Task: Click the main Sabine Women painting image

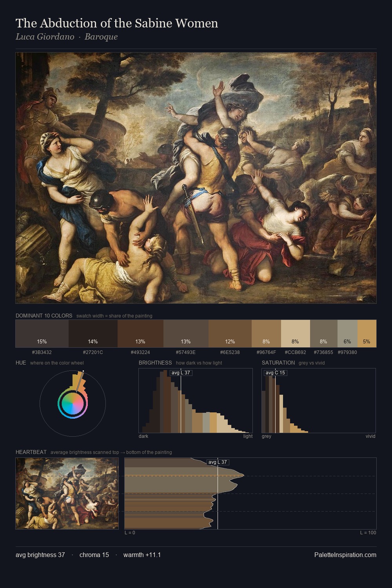Action: 196,178
